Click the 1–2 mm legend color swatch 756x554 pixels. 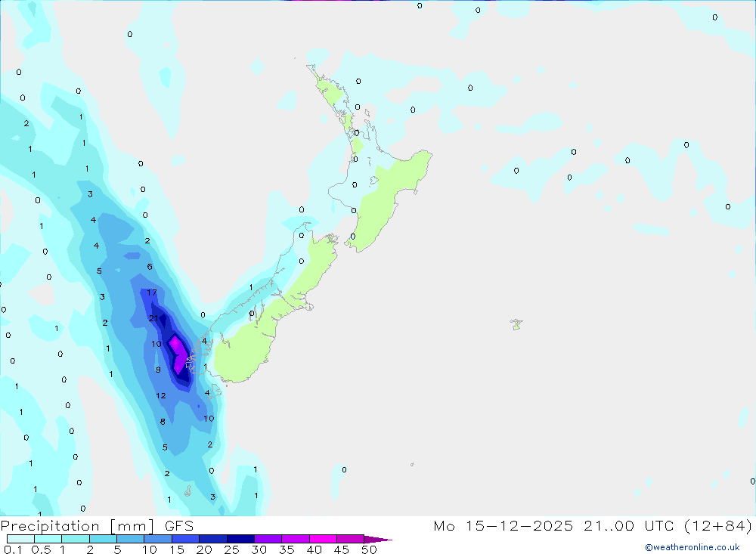(x=76, y=539)
